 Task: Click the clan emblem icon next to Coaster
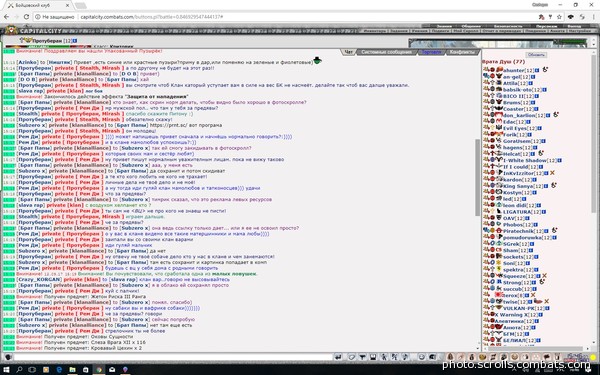[x=499, y=109]
